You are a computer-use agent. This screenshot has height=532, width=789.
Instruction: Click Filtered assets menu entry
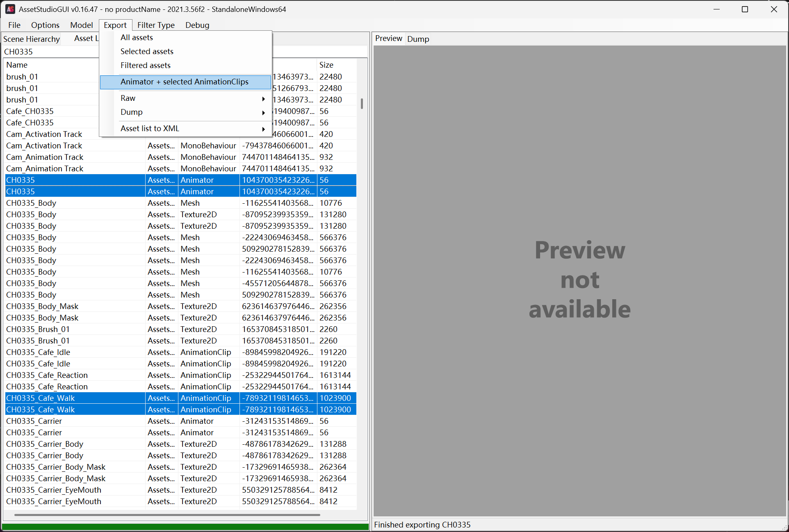145,66
